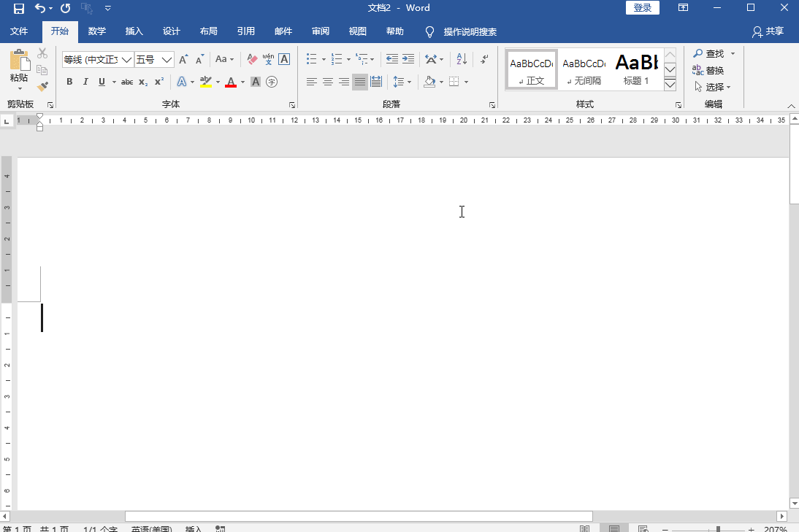Click the text effects A icon
Screen dimensions: 799x532
tap(181, 82)
